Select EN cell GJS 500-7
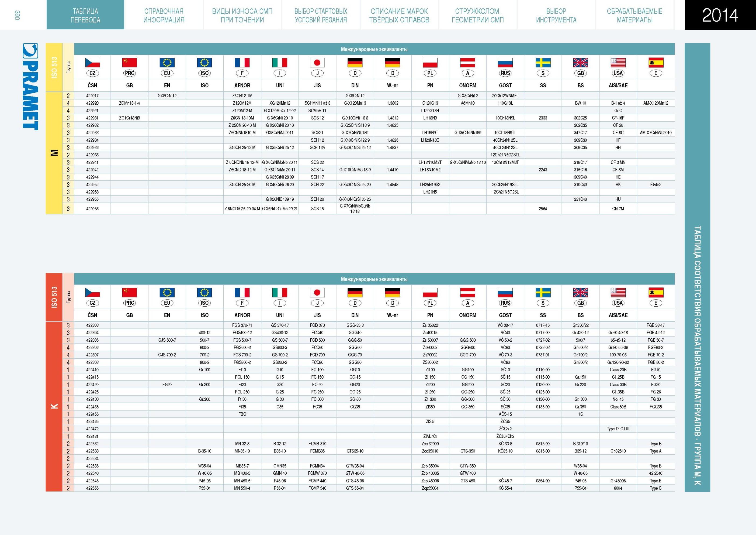The height and width of the screenshot is (535, 756). coord(167,340)
